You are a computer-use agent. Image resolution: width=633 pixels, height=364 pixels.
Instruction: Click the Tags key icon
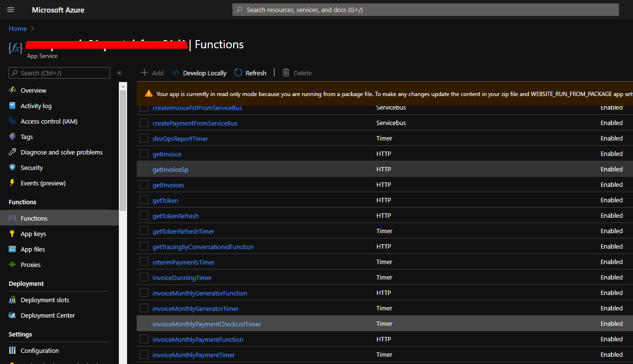(x=13, y=137)
